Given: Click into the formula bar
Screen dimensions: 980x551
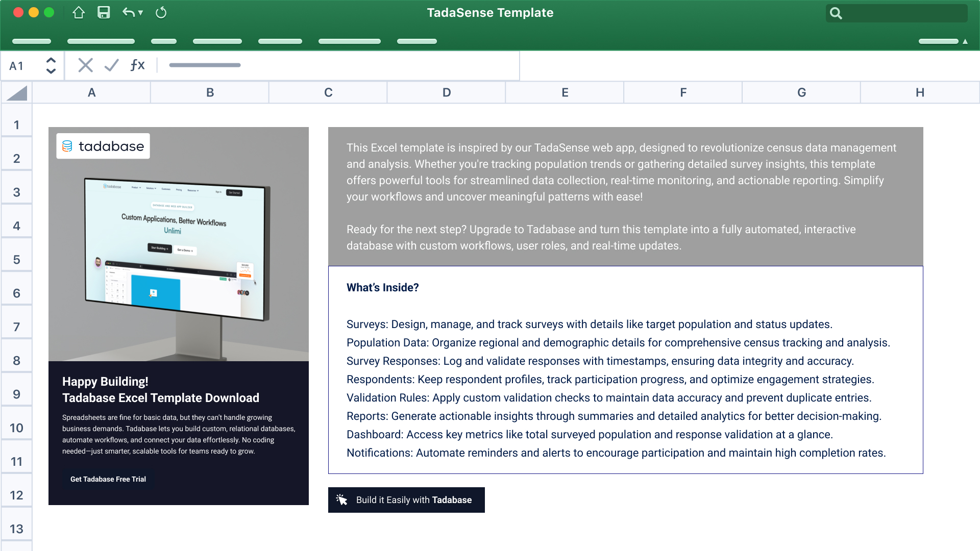Looking at the screenshot, I should click(339, 65).
